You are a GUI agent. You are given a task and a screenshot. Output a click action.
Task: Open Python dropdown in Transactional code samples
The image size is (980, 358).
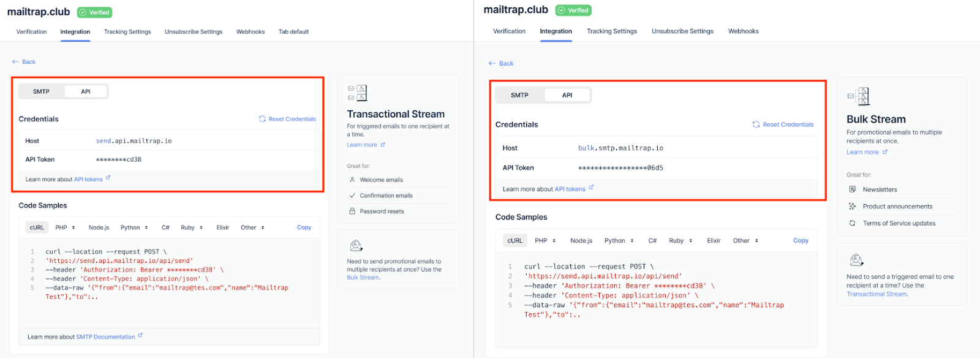coord(134,227)
